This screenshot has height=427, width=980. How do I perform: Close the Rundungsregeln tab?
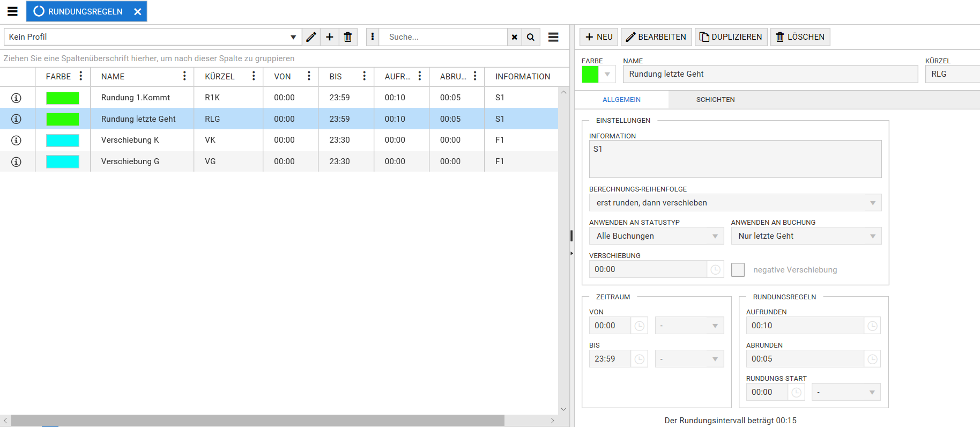(x=137, y=12)
